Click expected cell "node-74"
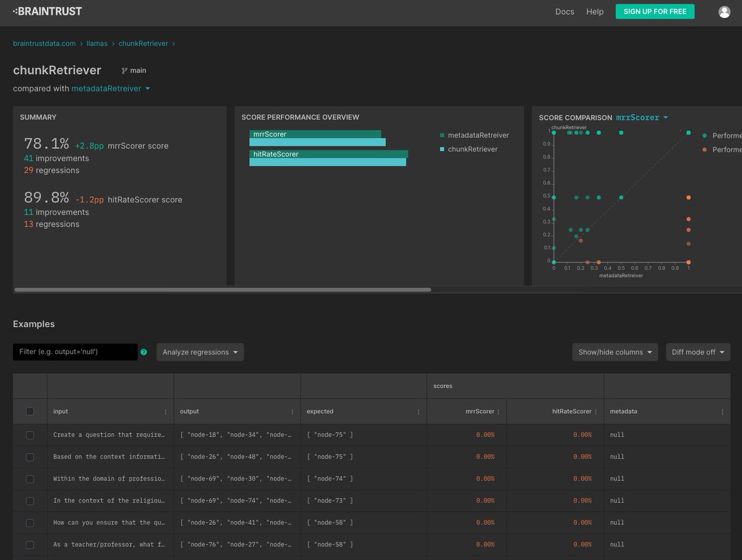The height and width of the screenshot is (560, 742). pos(364,479)
